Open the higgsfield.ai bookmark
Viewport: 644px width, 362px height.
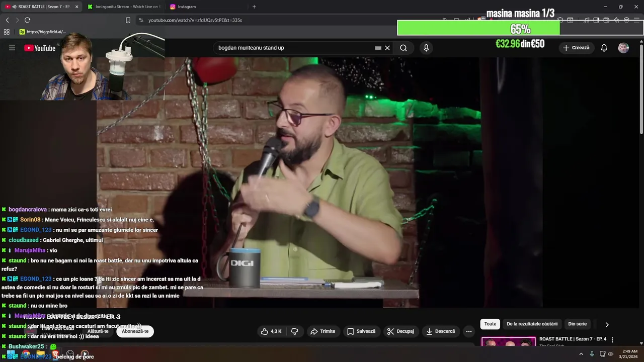tap(43, 32)
